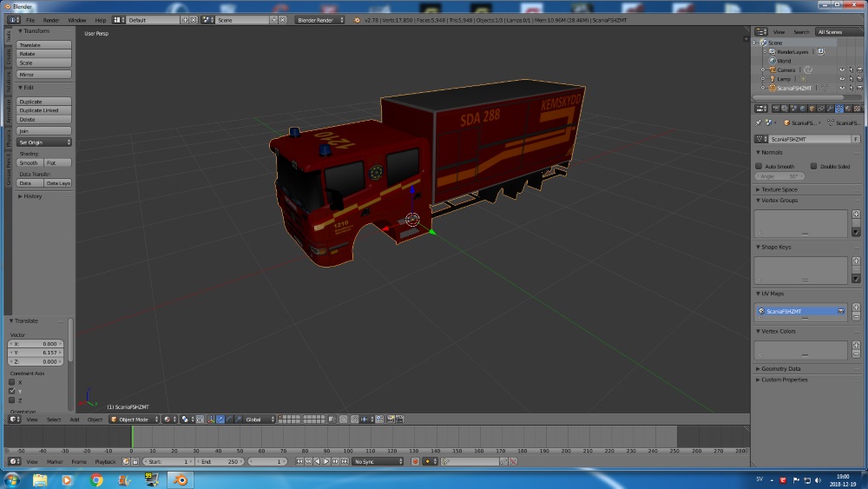Viewport: 868px width, 489px height.
Task: Click the Blender icon in the taskbar
Action: coord(180,479)
